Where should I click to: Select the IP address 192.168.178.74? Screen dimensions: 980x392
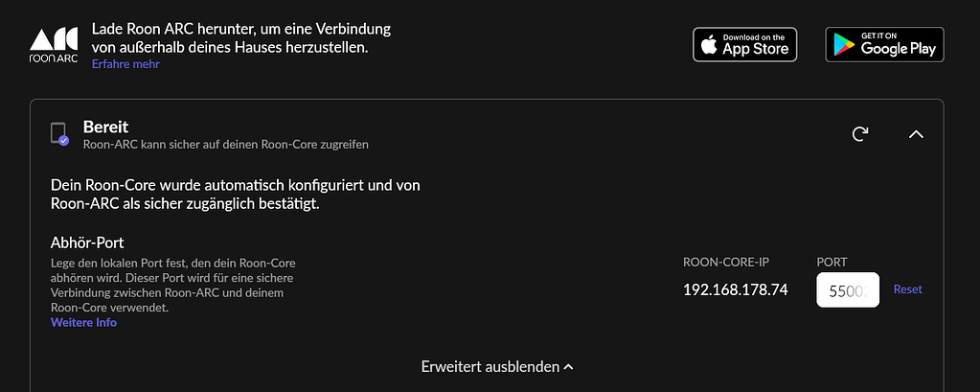(x=735, y=289)
